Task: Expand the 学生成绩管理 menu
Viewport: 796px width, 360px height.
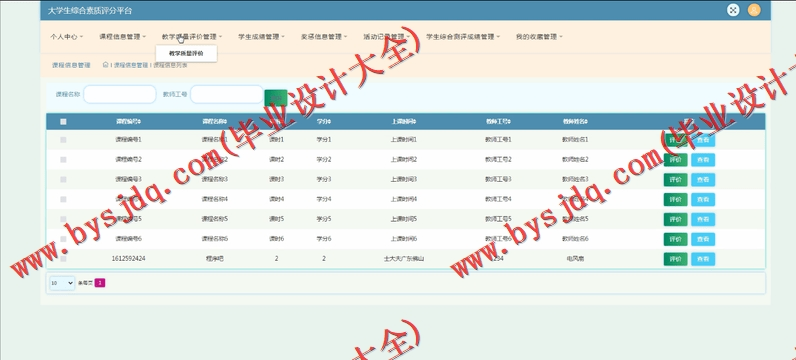Action: 261,37
